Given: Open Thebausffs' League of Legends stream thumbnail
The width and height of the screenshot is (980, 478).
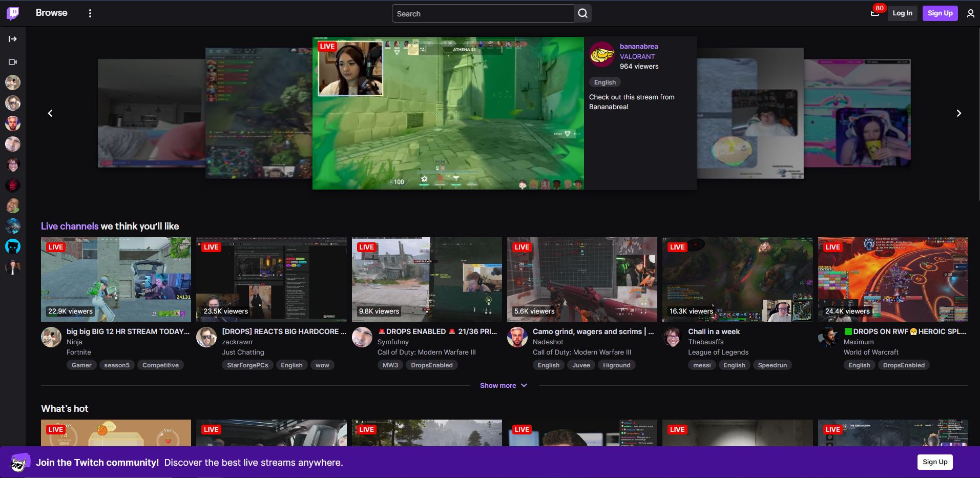Looking at the screenshot, I should coord(737,279).
